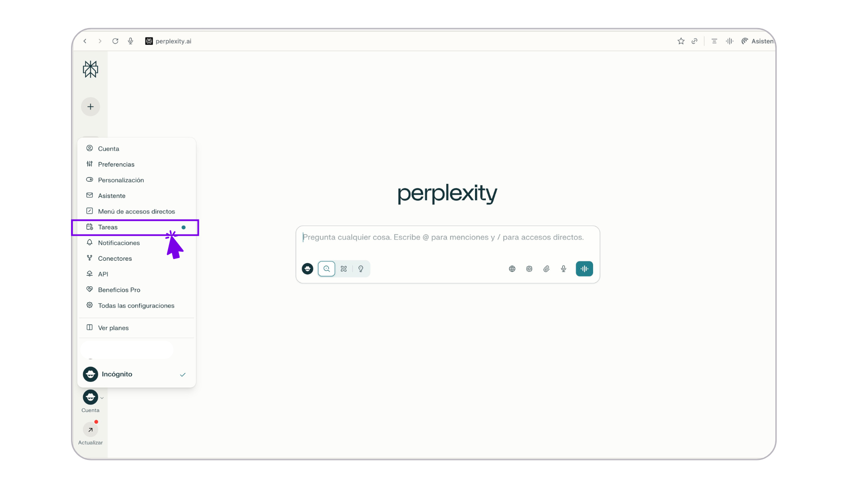Switch to the Research mode toggle

point(344,269)
